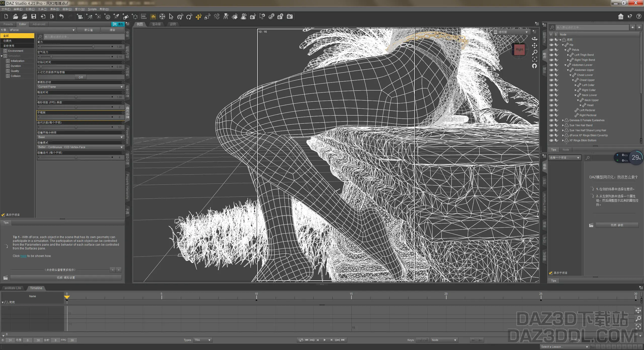Open the Better - Continuous collision mode dropdown
Viewport: 644px width, 350px height.
(80, 147)
